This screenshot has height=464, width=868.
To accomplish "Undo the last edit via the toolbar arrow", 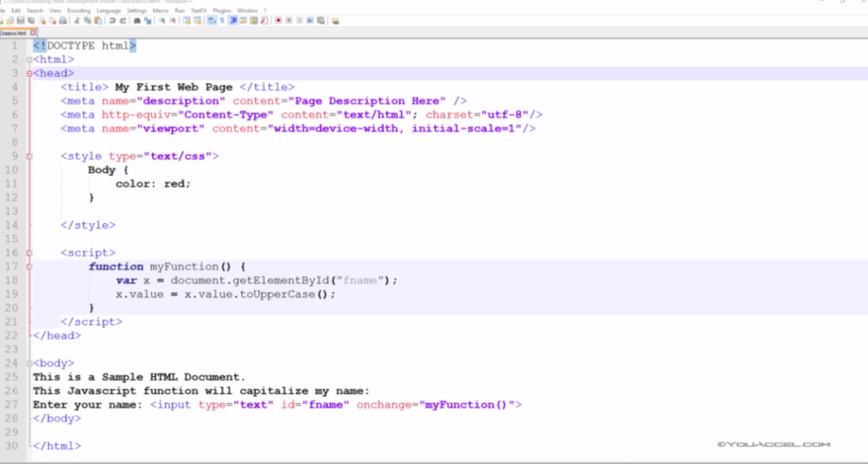I will tap(112, 21).
